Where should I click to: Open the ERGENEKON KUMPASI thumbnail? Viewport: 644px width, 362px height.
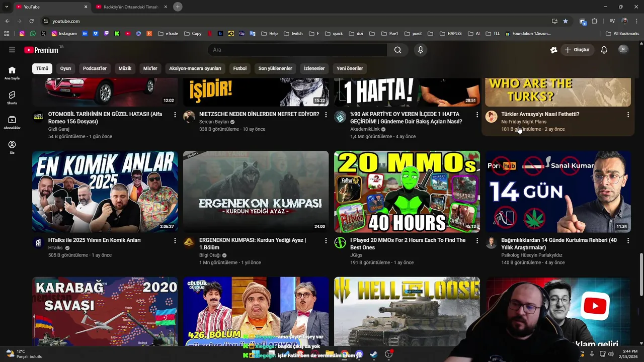coord(256,192)
